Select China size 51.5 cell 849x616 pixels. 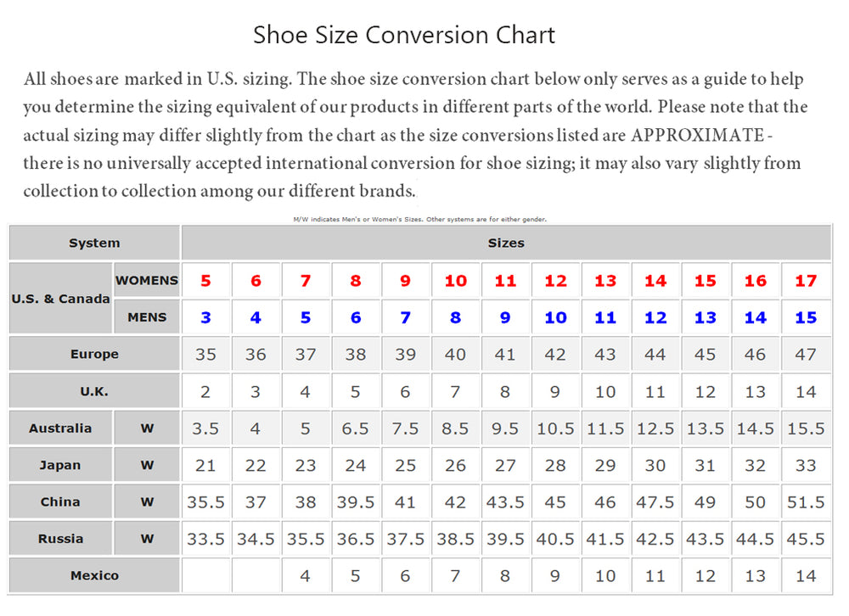pyautogui.click(x=806, y=501)
